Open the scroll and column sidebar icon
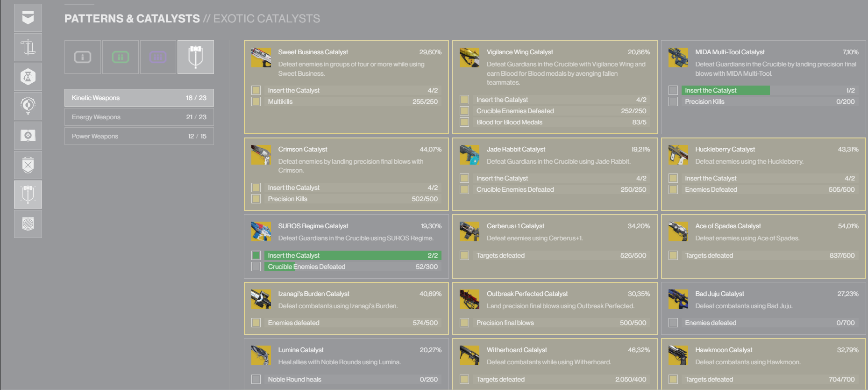Viewport: 868px width, 390px height. click(x=28, y=47)
